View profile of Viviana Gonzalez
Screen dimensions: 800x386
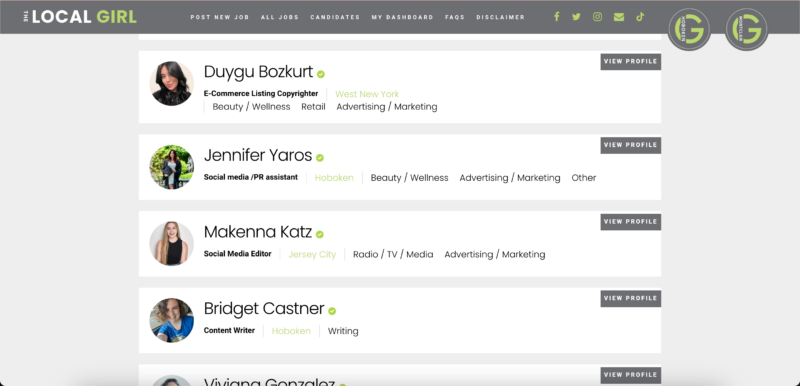[x=631, y=375]
